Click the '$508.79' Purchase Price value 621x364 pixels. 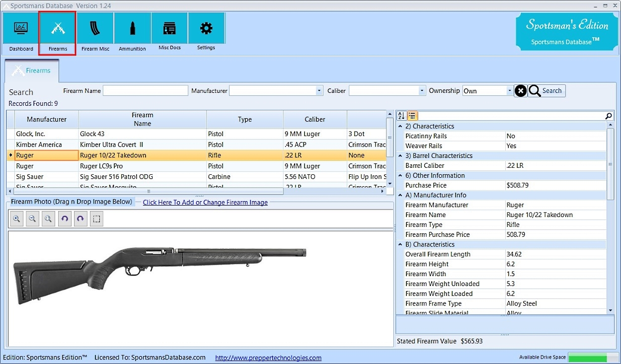(x=555, y=185)
